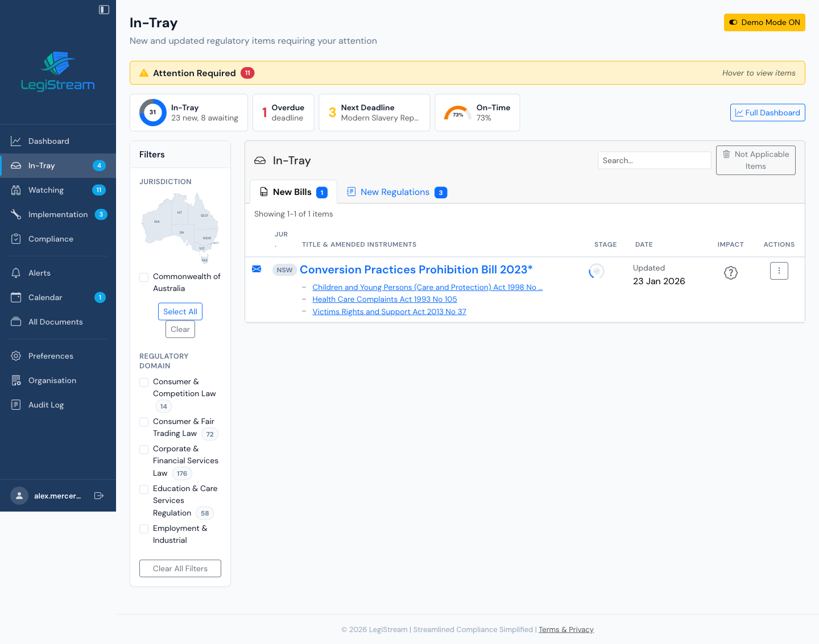Open the In-Tray sidebar section
The width and height of the screenshot is (819, 644).
pos(41,165)
